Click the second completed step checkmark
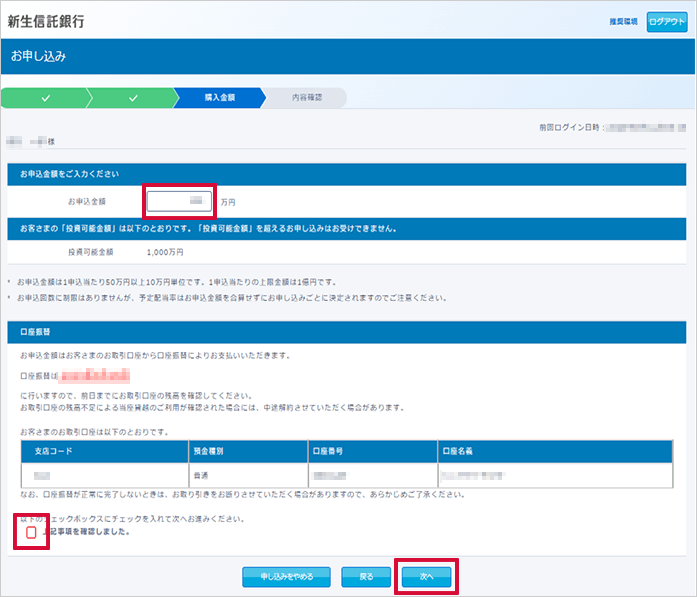697x597 pixels. tap(132, 98)
